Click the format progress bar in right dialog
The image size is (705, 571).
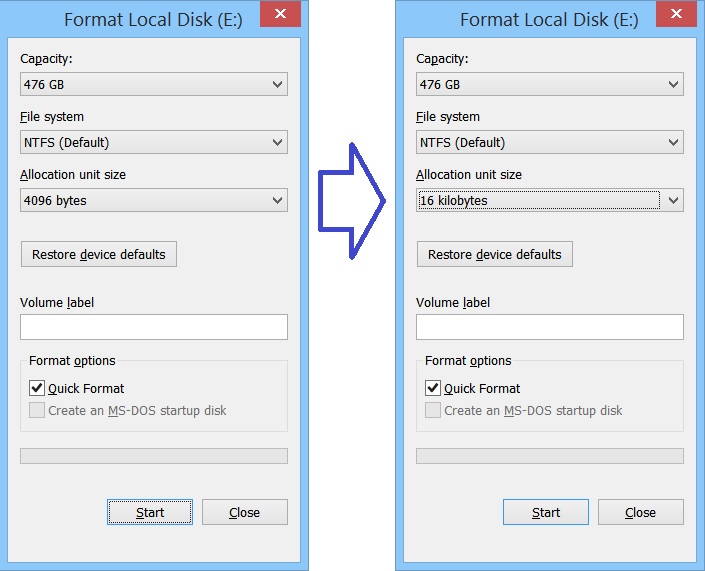(549, 456)
